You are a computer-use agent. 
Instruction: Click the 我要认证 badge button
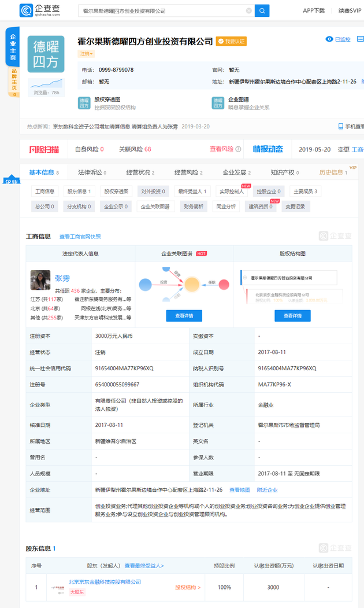(x=231, y=42)
